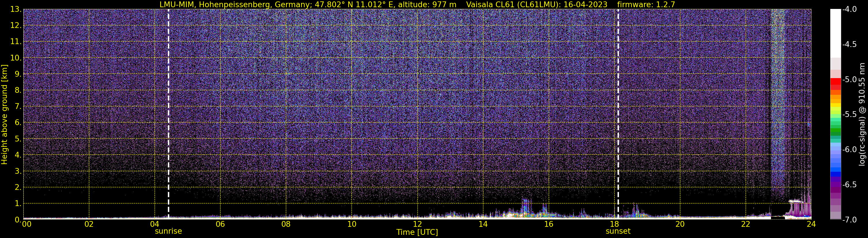Click the red segment of the colorbar
The width and height of the screenshot is (868, 238).
(836, 81)
